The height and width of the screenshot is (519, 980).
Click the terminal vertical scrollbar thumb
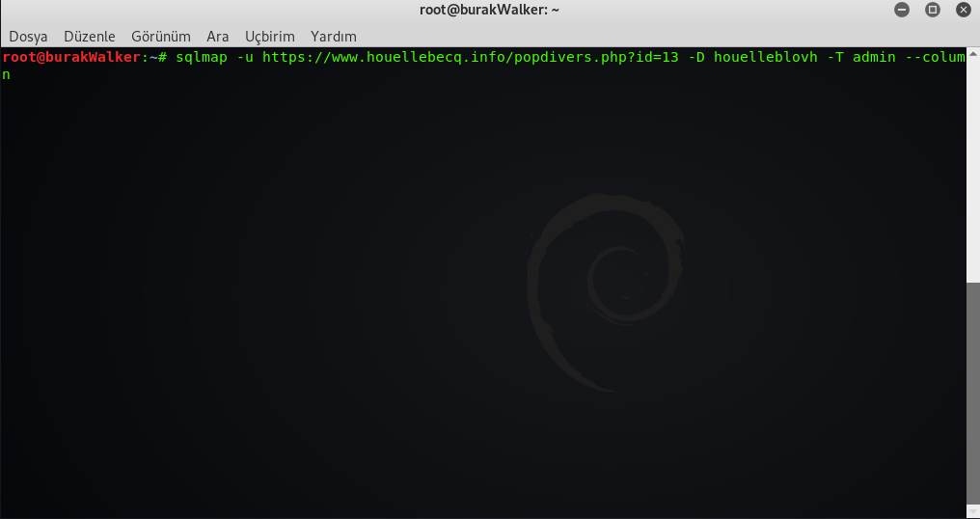click(973, 392)
